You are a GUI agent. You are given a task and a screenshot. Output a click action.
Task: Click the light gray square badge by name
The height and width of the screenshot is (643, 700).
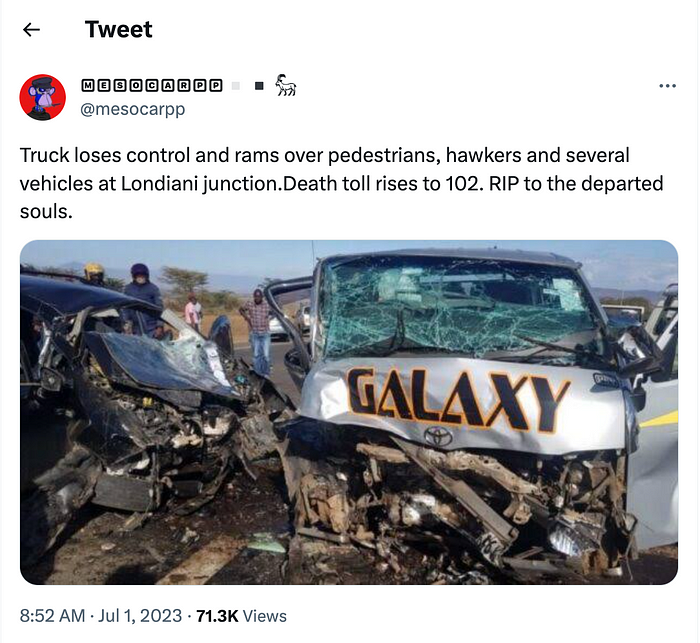[236, 86]
